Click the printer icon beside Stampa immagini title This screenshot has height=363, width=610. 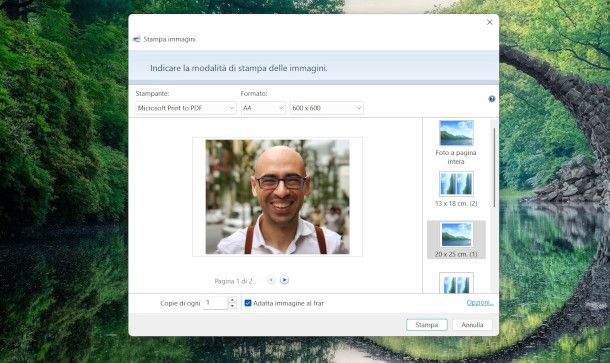137,39
